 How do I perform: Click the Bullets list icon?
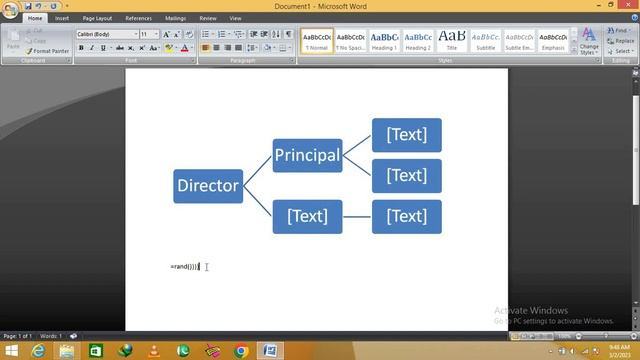click(205, 34)
